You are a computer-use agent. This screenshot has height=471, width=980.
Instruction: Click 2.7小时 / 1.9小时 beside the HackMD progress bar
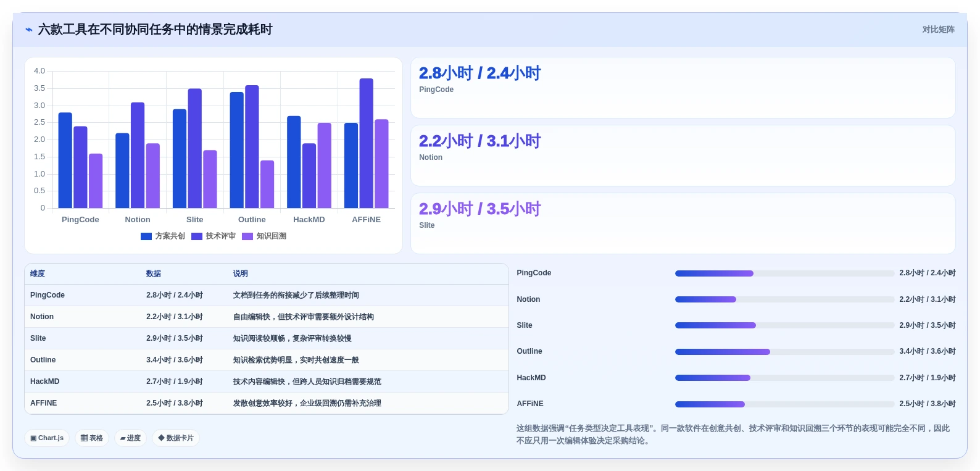pos(928,378)
